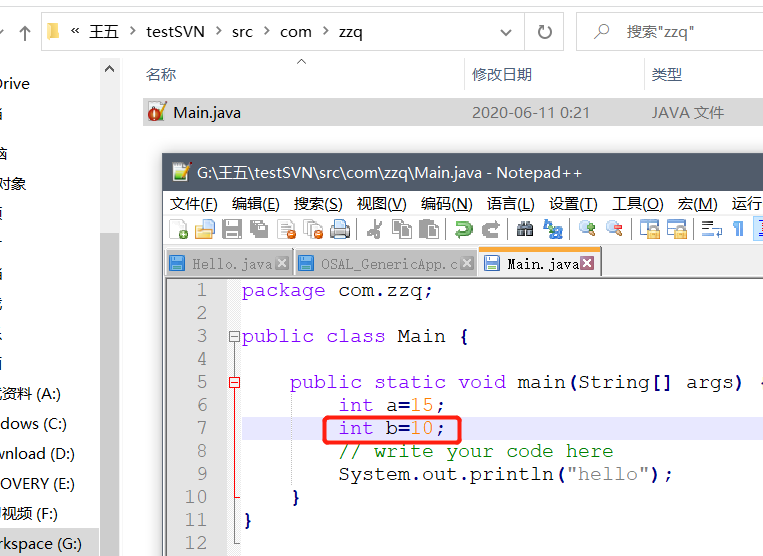Screen dimensions: 763x556
Task: Go up one folder in Explorer
Action: [x=25, y=33]
